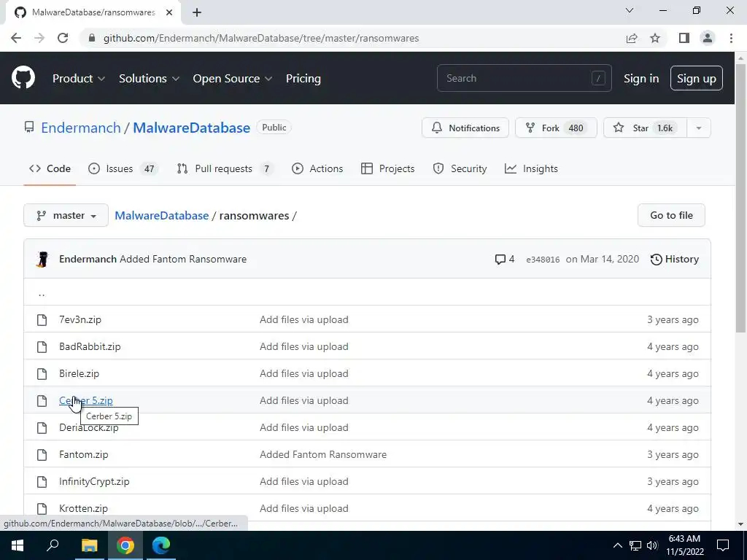The image size is (747, 560).
Task: Close the MalwareDatabase browser tab
Action: tap(169, 12)
